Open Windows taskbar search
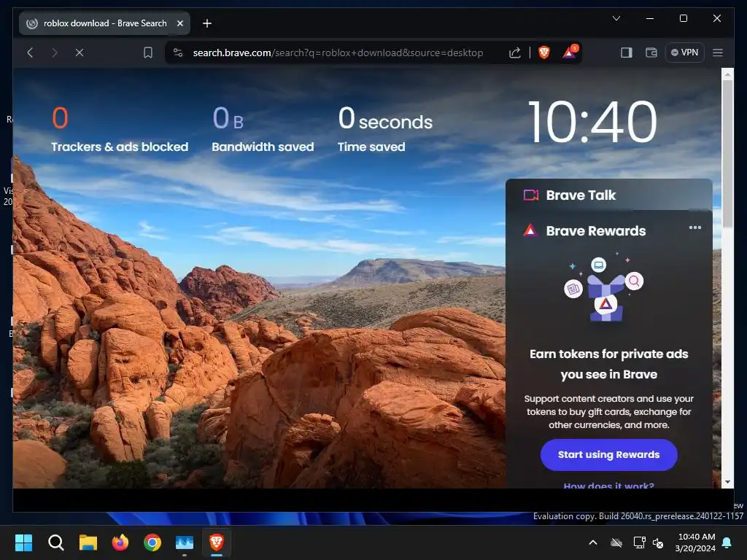747x560 pixels. click(x=55, y=542)
